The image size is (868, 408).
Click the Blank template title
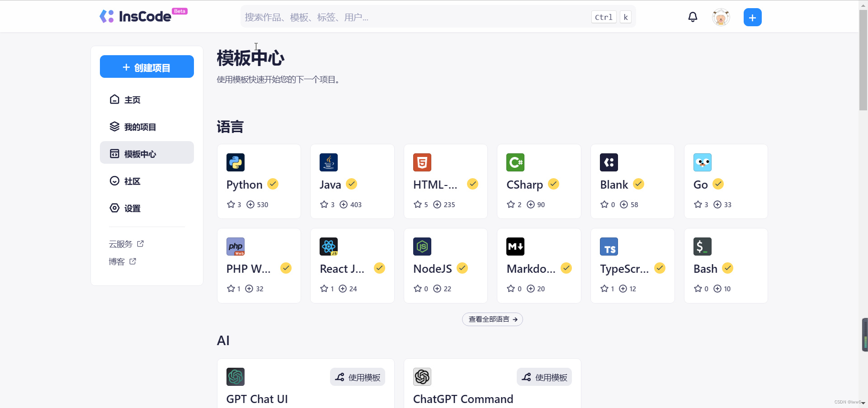click(x=614, y=185)
